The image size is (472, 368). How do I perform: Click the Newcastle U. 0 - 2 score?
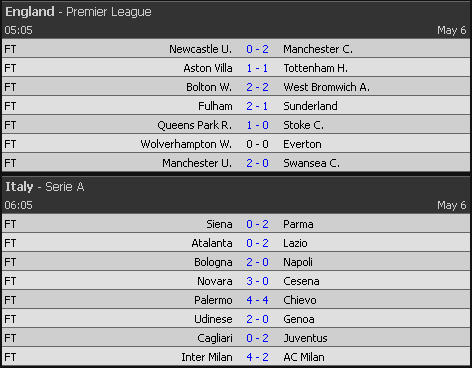click(x=257, y=49)
